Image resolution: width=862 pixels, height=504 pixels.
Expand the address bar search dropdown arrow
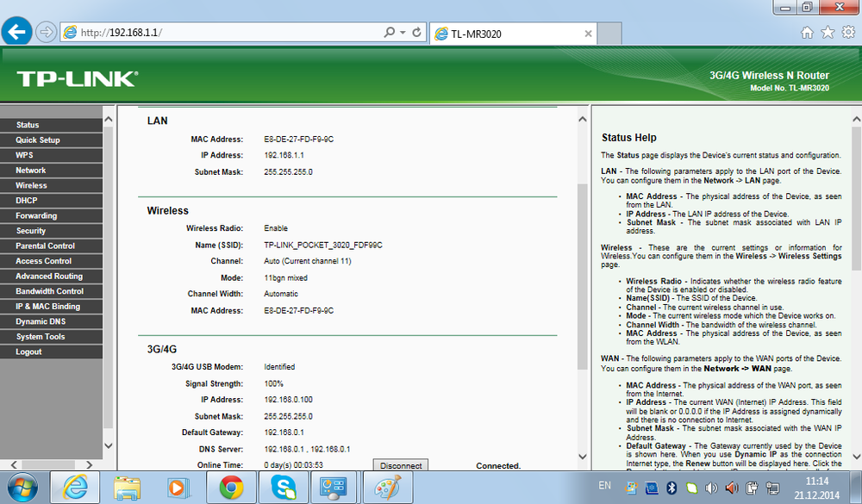click(403, 33)
